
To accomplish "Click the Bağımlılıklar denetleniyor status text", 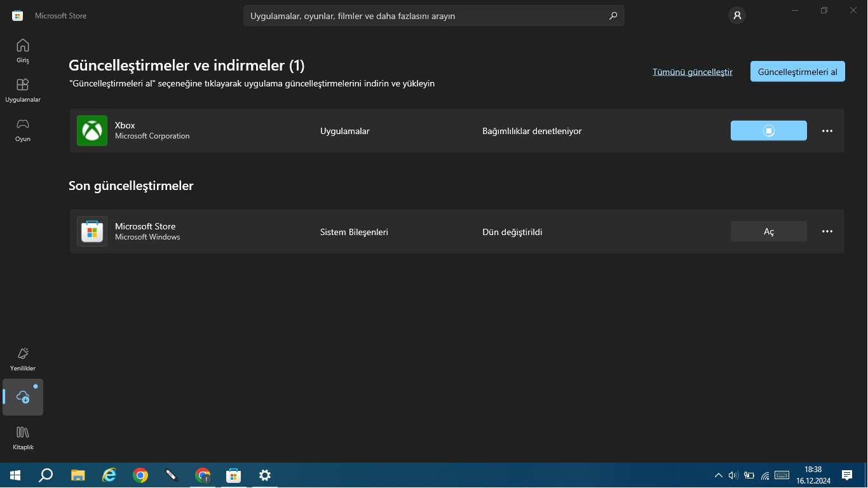I will 532,131.
